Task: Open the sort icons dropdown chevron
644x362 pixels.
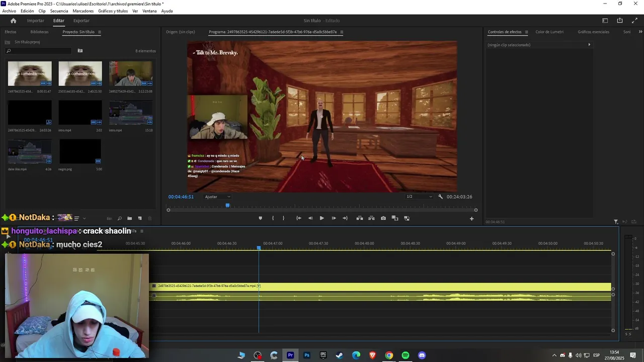Action: [x=84, y=218]
